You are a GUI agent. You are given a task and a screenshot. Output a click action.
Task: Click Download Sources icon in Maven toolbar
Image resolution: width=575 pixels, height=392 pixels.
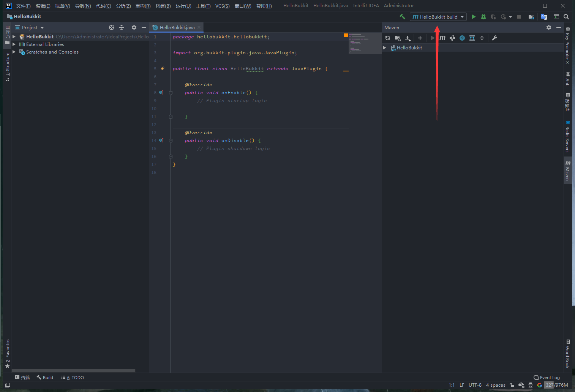click(408, 38)
